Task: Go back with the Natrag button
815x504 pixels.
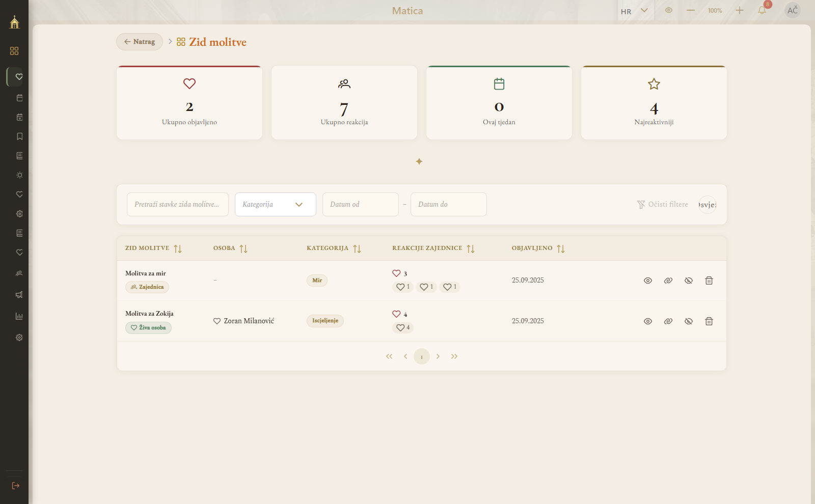Action: 140,42
